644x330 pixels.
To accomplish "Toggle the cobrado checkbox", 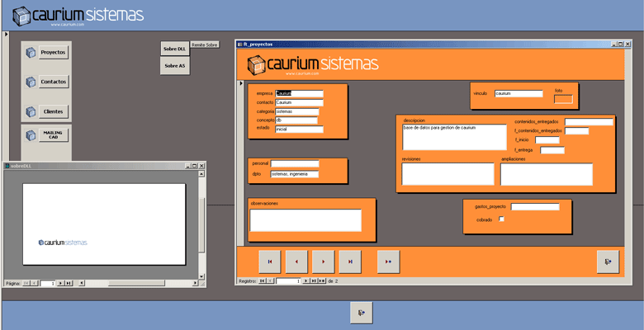I will [x=501, y=219].
